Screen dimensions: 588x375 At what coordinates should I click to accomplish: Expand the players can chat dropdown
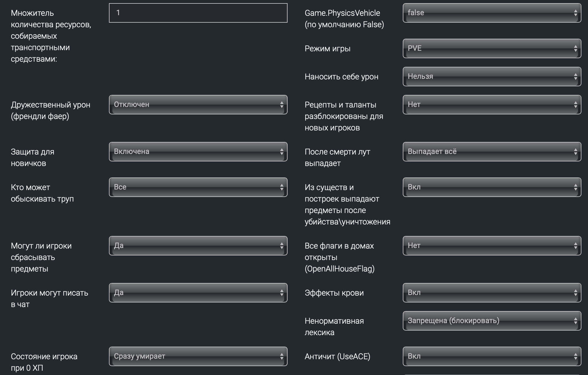point(198,293)
